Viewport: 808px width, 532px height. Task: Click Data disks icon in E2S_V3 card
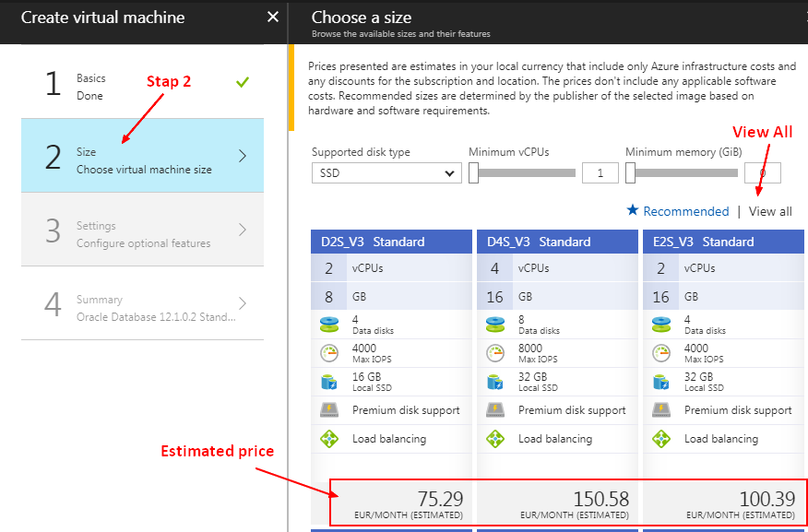pos(661,325)
